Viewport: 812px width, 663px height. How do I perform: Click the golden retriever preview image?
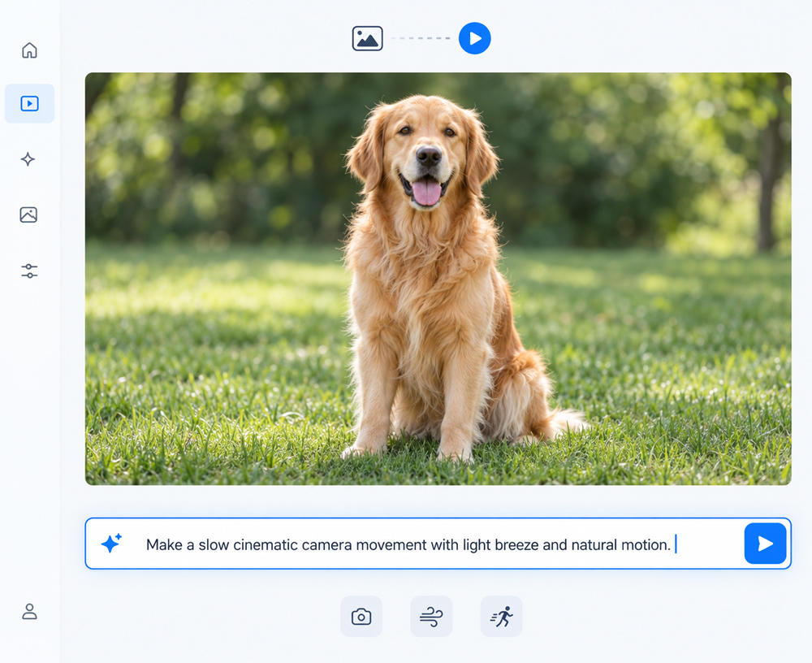pos(438,279)
